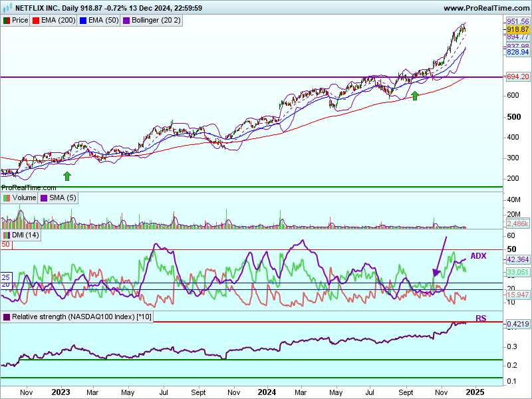This screenshot has height=399, width=532.
Task: Click the bold 500 price axis label
Action: coord(513,117)
